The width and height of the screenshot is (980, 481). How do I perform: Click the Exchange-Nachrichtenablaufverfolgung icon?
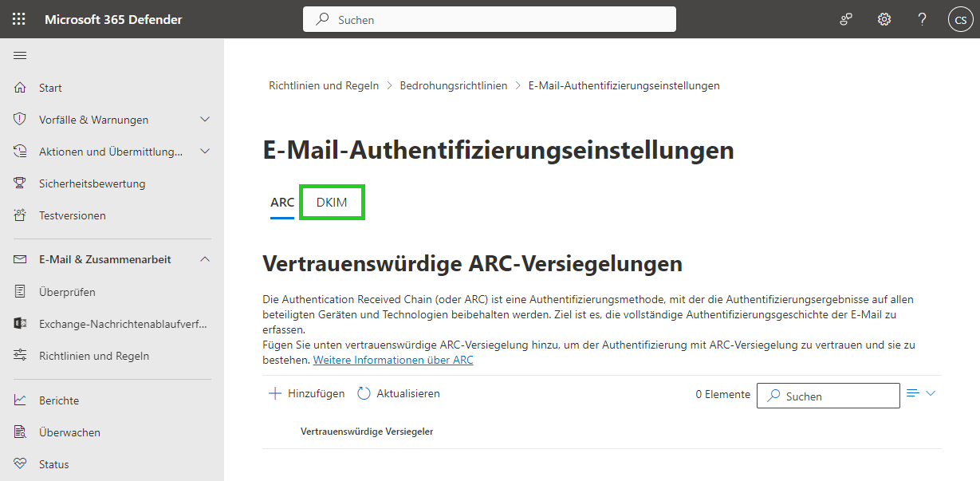pos(20,324)
